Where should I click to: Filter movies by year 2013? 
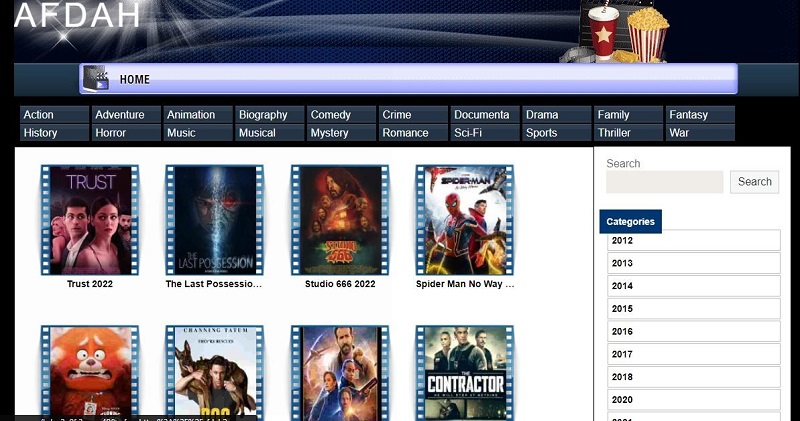tap(693, 263)
